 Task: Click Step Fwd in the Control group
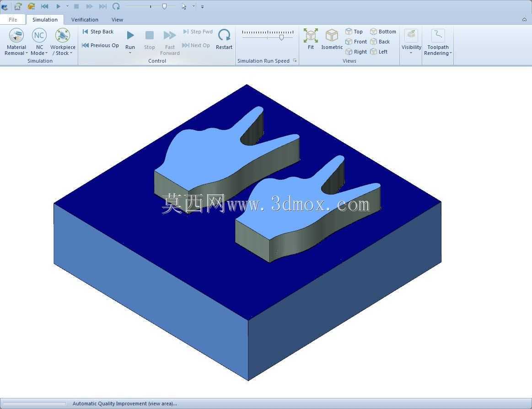tap(198, 32)
